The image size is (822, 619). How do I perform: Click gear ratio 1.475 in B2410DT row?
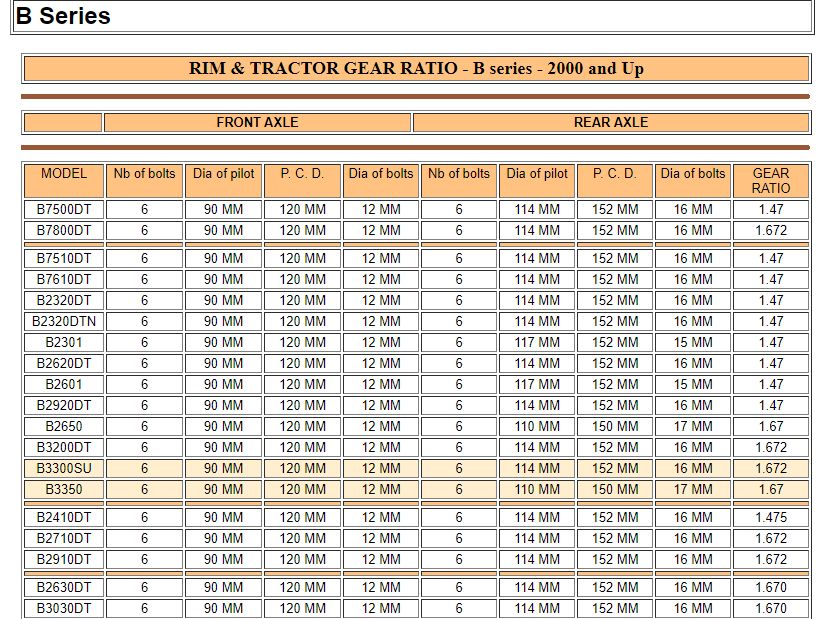click(771, 517)
